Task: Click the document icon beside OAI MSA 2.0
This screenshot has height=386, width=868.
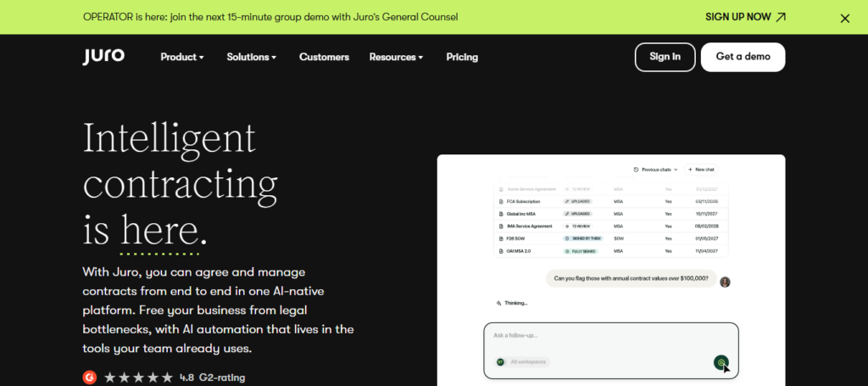Action: pyautogui.click(x=502, y=251)
